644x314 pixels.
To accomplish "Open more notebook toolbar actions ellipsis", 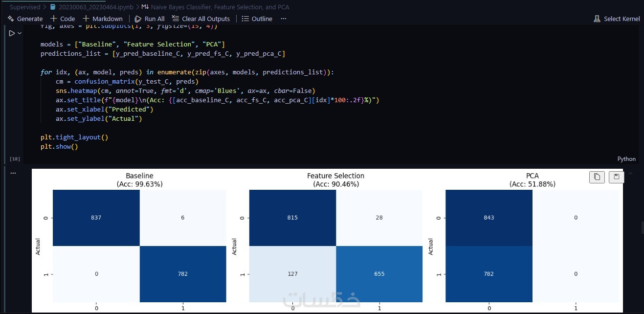I will point(284,19).
